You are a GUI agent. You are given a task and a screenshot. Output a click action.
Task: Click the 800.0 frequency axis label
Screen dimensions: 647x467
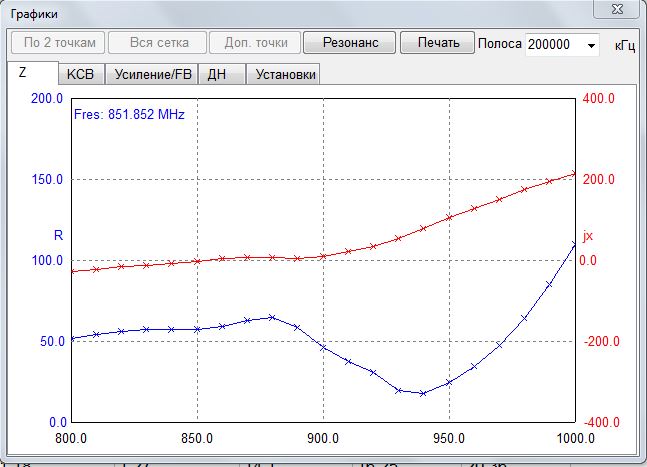pos(71,438)
